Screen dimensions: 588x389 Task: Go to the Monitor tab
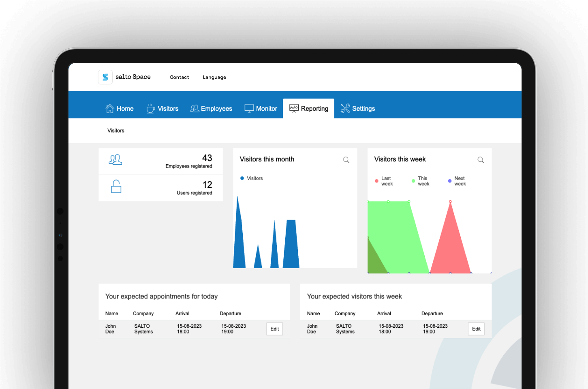(261, 108)
